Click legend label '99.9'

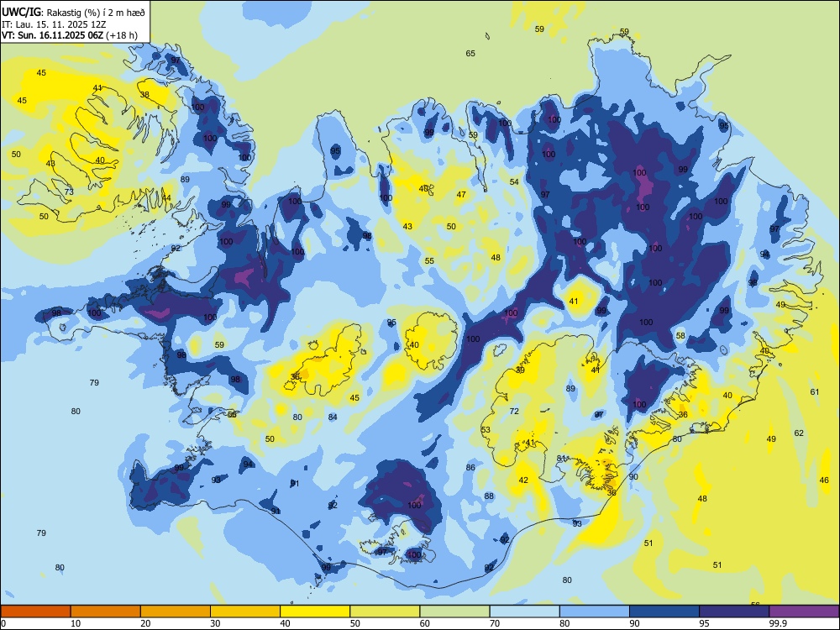pos(778,623)
